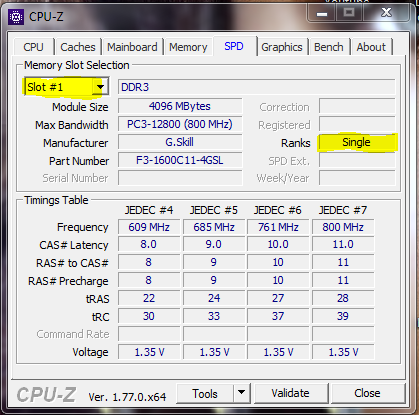Screen dimensions: 419x415
Task: Click the tRC value 33
Action: 214,316
